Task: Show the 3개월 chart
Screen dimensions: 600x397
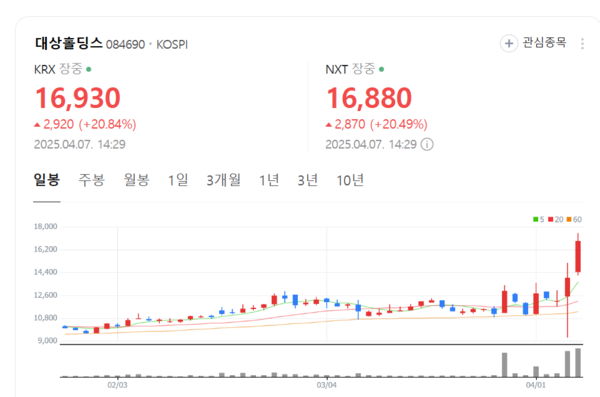Action: (x=223, y=180)
